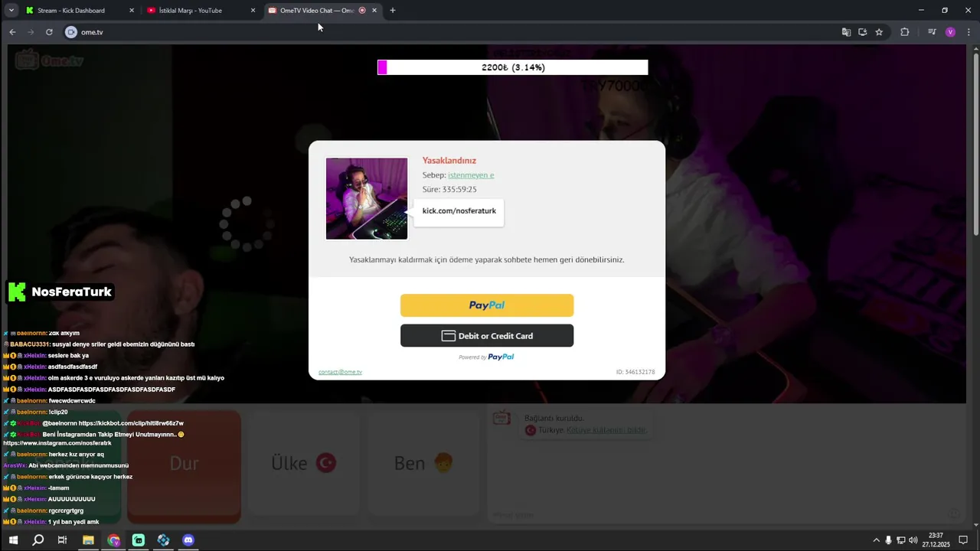Open Windows taskbar search
Screen dimensions: 980x551
click(38, 540)
